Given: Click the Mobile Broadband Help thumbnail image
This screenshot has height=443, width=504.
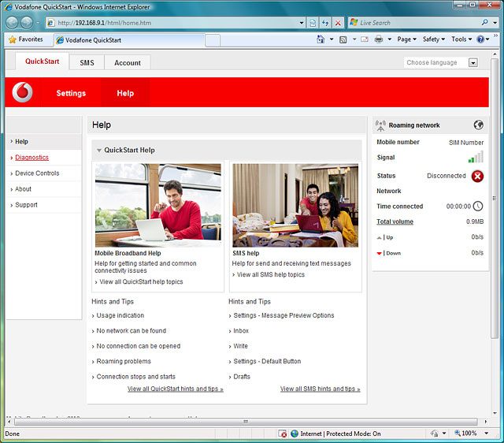Looking at the screenshot, I should 157,205.
